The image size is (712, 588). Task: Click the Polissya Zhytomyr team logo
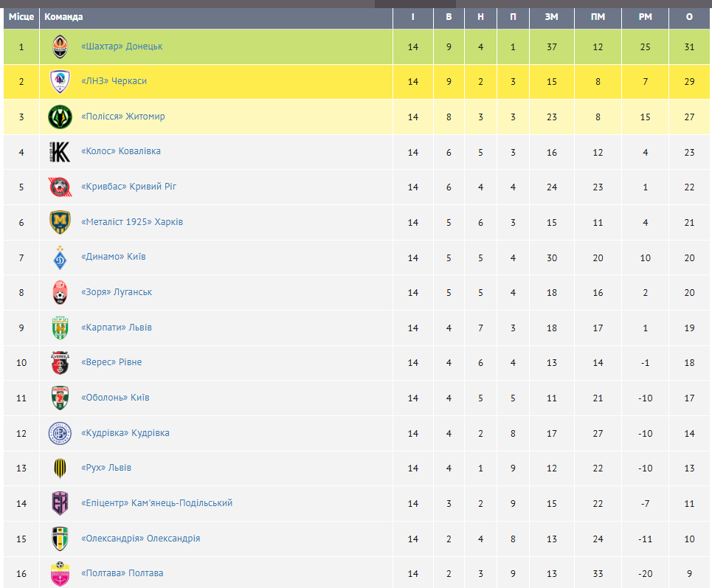click(x=60, y=117)
